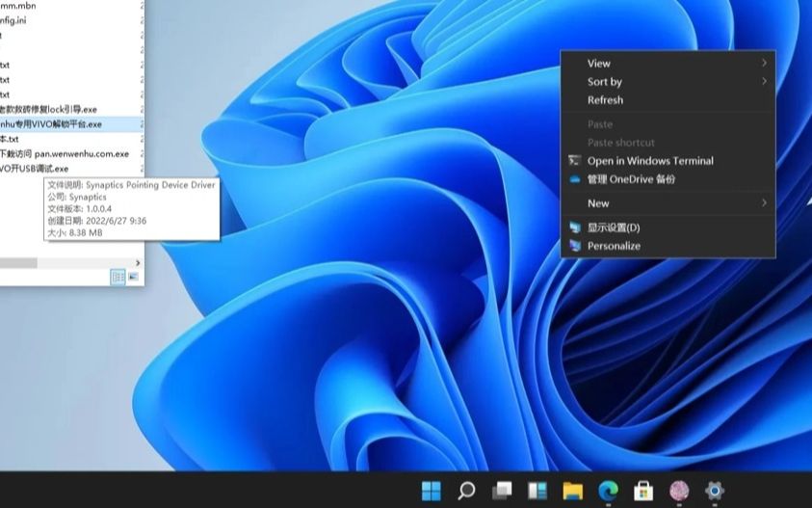Open Microsoft Store from taskbar
Image resolution: width=812 pixels, height=508 pixels.
click(x=643, y=491)
